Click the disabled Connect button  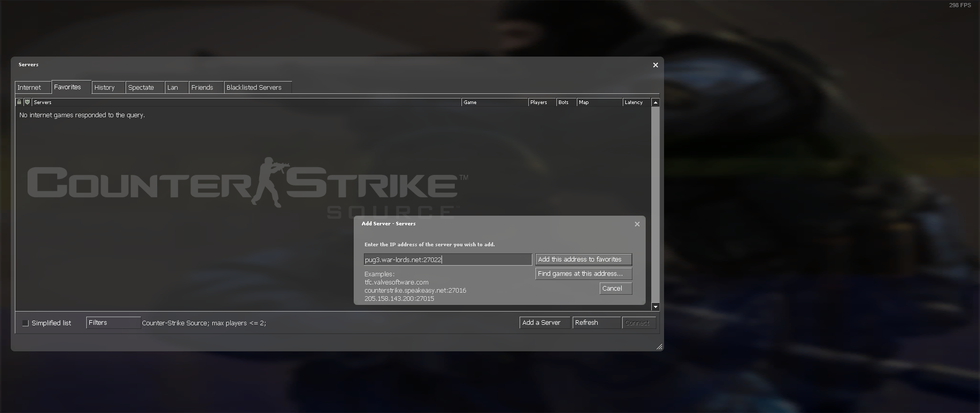(x=639, y=323)
